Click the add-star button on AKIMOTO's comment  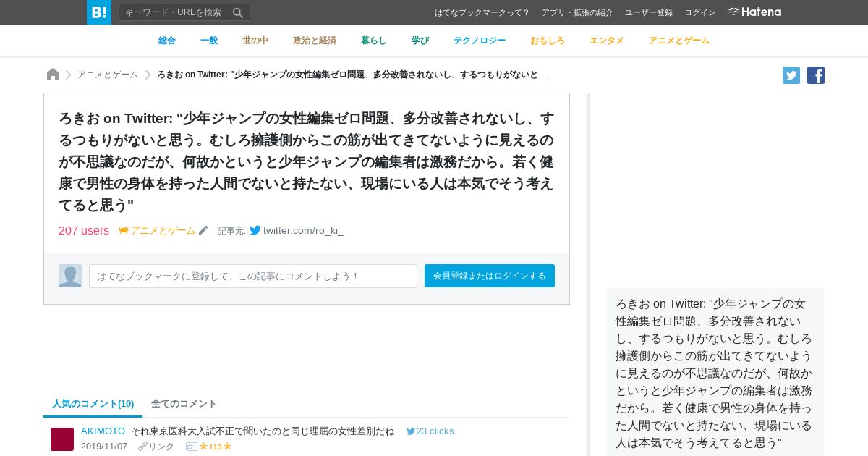[192, 447]
